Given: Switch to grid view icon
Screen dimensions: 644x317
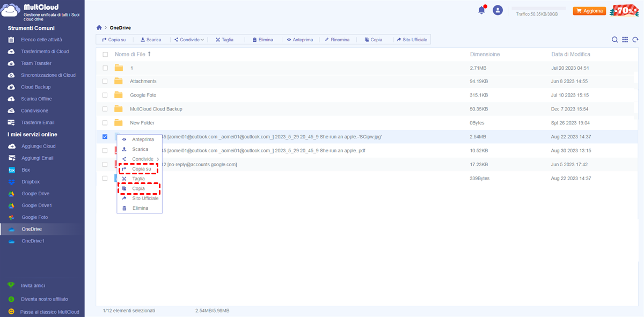Looking at the screenshot, I should pyautogui.click(x=625, y=40).
